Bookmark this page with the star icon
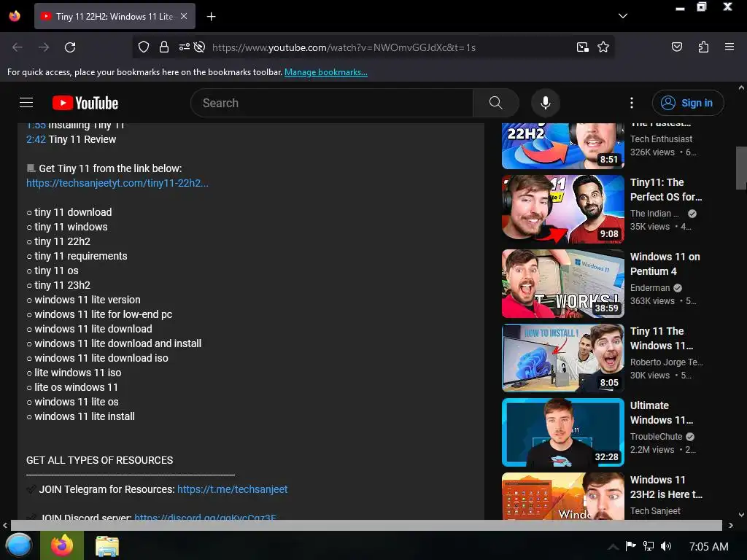The width and height of the screenshot is (747, 560). tap(603, 47)
